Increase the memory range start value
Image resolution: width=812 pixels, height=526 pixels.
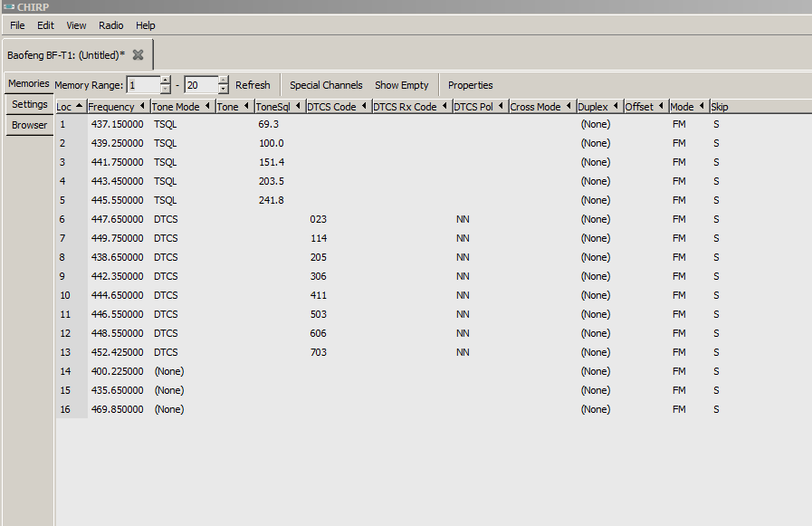(x=165, y=81)
